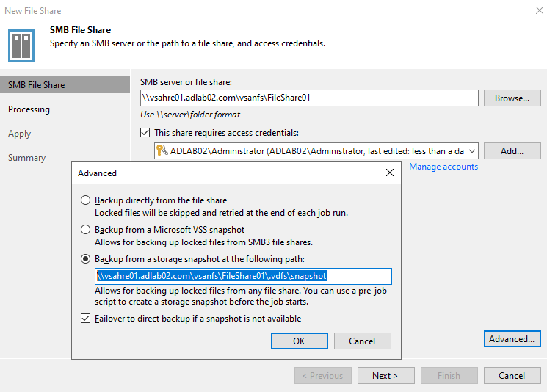Select Backup from a storage snapshot option
547x392 pixels.
pyautogui.click(x=85, y=259)
